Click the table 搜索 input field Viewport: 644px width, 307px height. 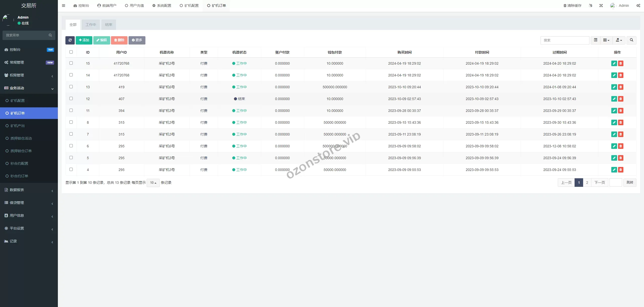pos(565,40)
